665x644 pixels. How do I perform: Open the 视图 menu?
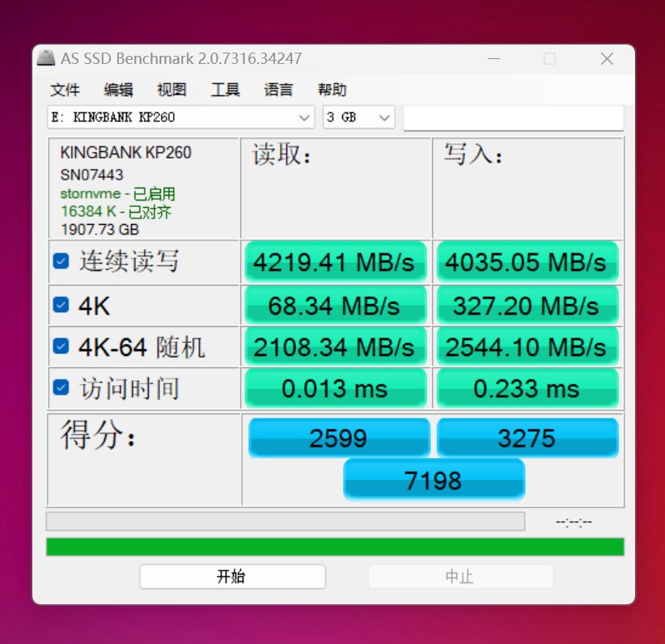(172, 90)
